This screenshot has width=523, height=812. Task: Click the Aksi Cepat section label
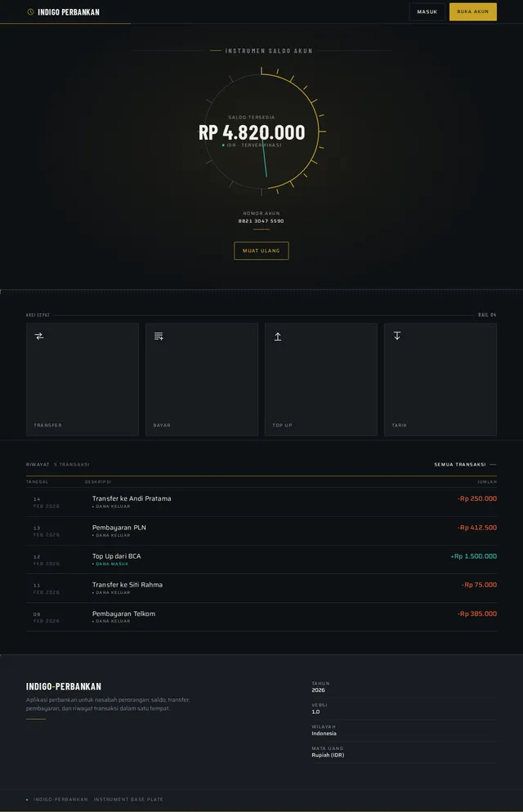point(38,315)
